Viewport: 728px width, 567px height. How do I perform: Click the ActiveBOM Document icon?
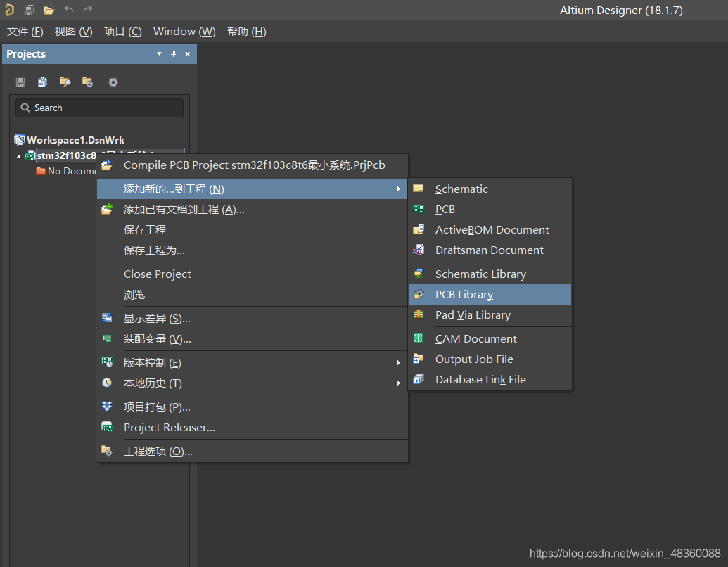(x=419, y=229)
